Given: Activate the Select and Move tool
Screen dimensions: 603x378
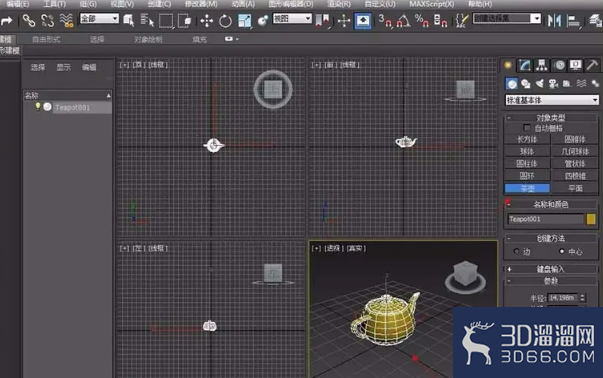Looking at the screenshot, I should (207, 21).
